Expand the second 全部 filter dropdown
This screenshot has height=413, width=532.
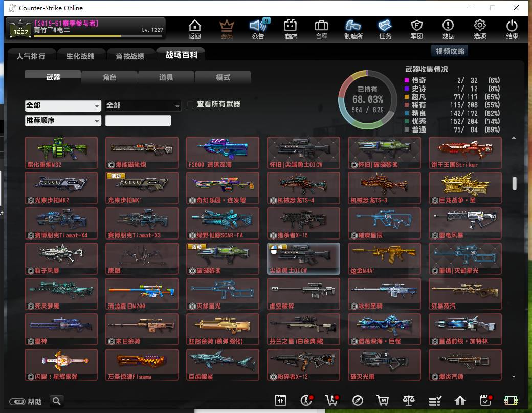point(143,105)
